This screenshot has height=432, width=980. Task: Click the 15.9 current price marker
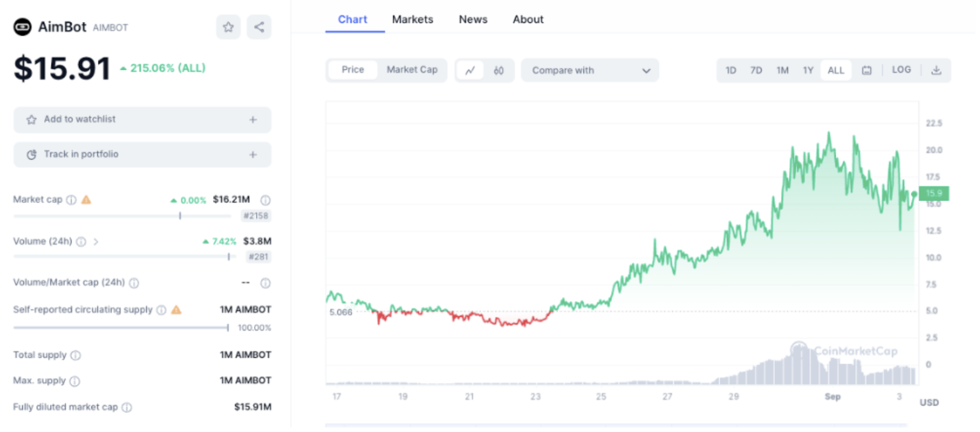pos(934,194)
